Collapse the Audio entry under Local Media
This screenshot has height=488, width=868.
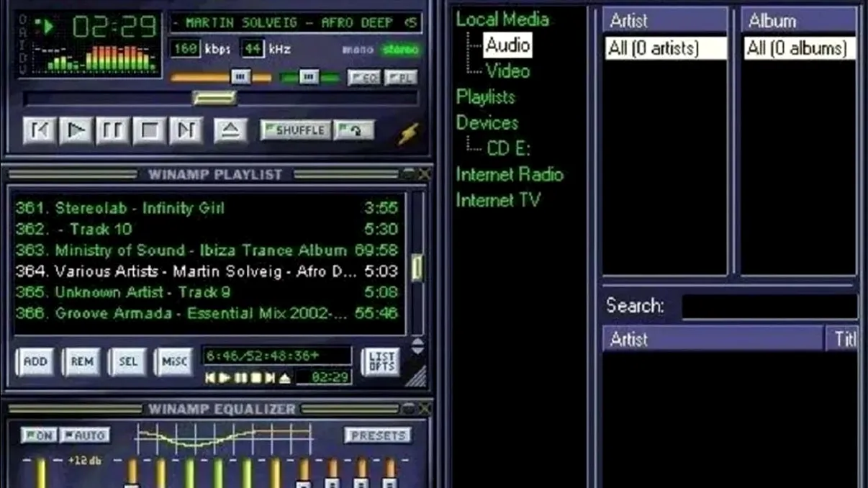pos(508,45)
